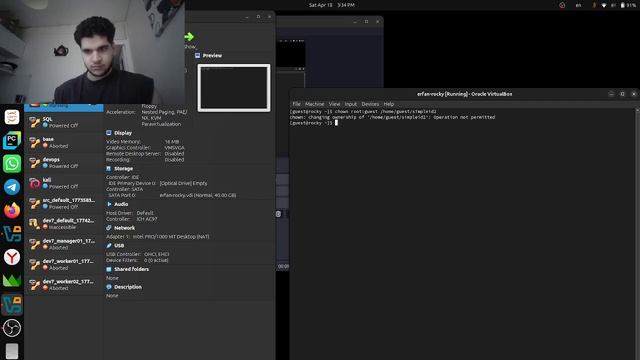Open the Network section settings link
This screenshot has height=360, width=640.
pyautogui.click(x=124, y=228)
